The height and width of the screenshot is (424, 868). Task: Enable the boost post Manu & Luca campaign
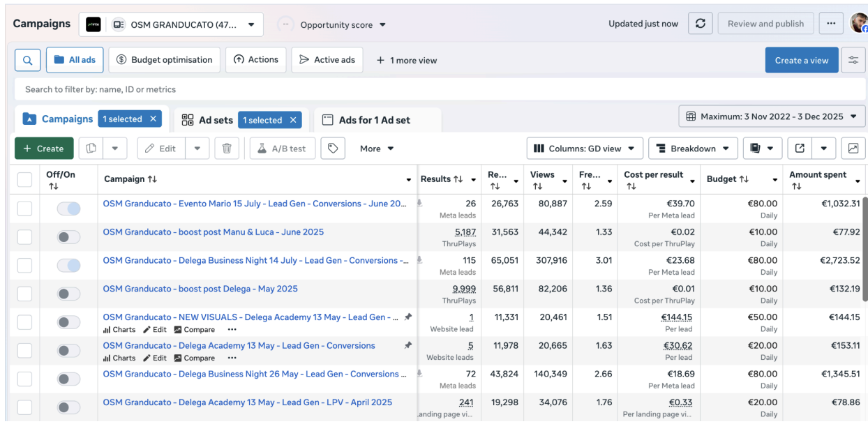pos(68,237)
